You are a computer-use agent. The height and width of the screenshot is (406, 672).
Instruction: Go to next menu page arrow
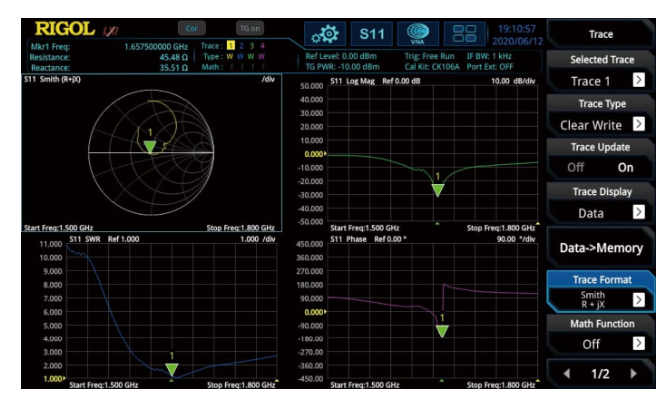pyautogui.click(x=633, y=374)
